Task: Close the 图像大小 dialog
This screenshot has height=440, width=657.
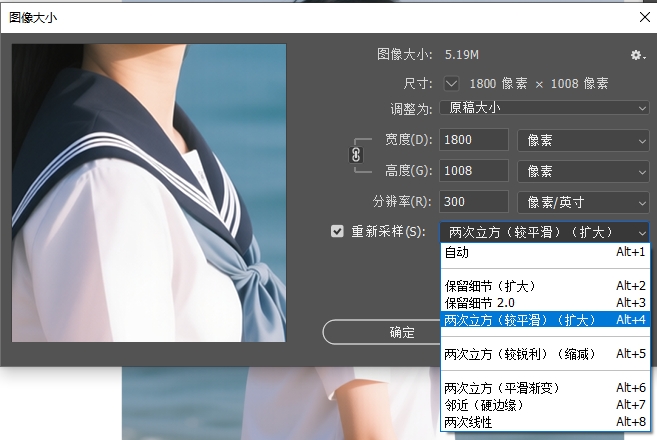Action: coord(640,17)
